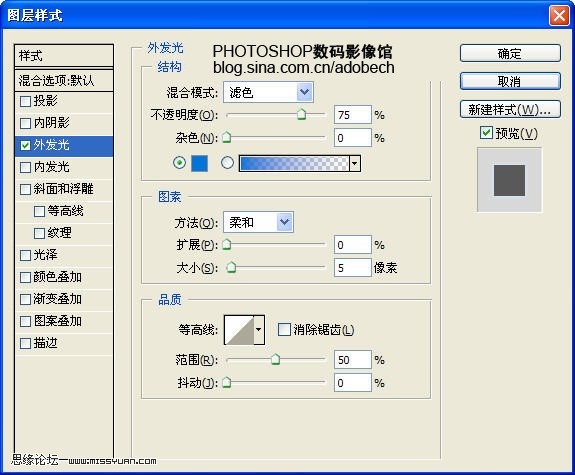Image resolution: width=575 pixels, height=475 pixels.
Task: Click the 杂色 slider handle
Action: point(227,137)
